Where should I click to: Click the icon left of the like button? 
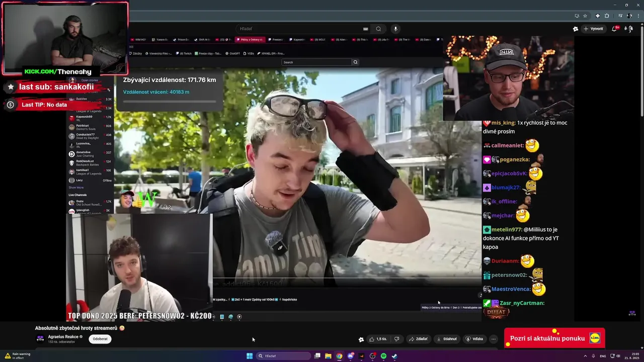click(361, 339)
